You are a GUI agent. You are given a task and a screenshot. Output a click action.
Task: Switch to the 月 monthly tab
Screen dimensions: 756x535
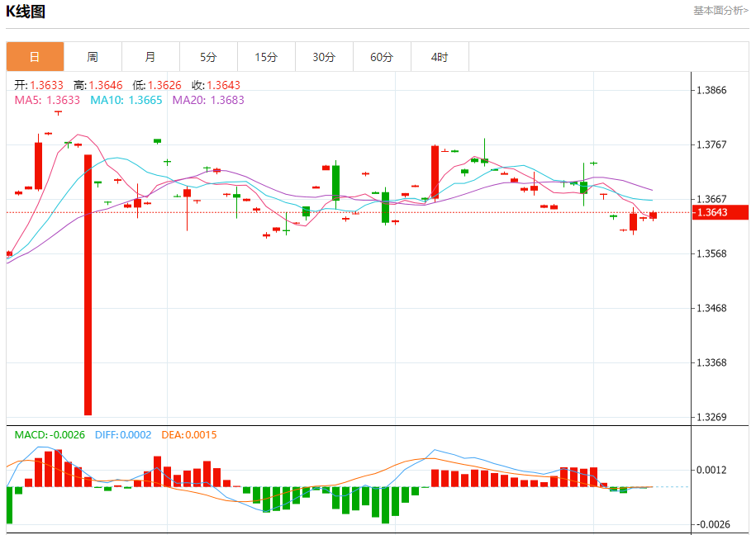tap(150, 57)
